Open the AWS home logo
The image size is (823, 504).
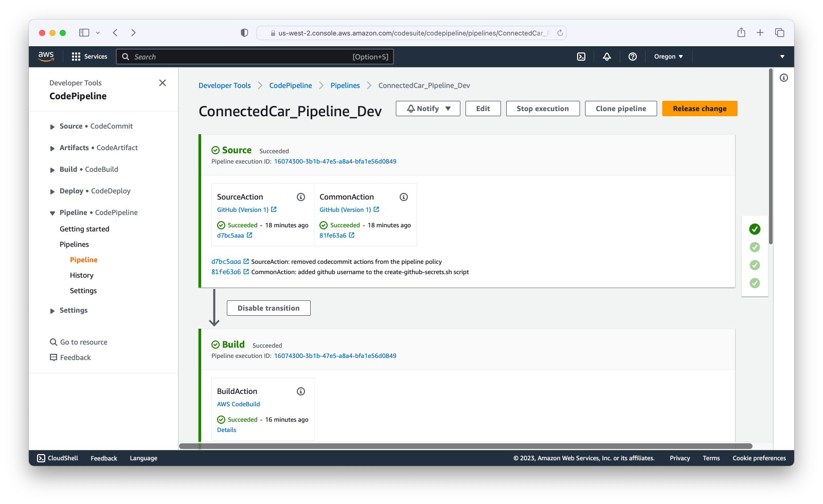(46, 57)
